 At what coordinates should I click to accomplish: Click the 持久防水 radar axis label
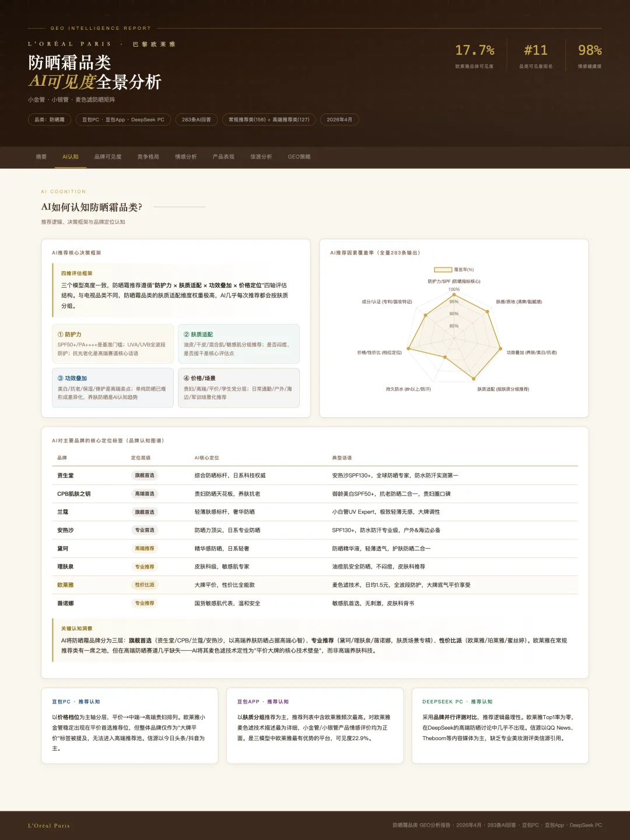(x=408, y=389)
